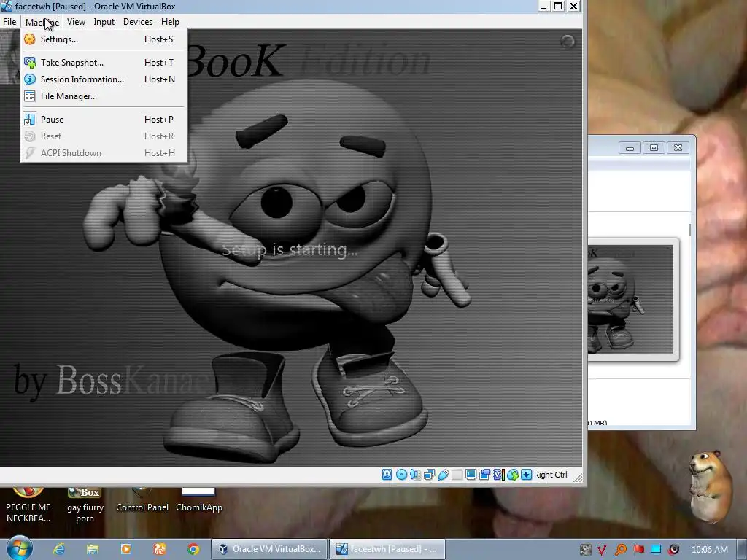The width and height of the screenshot is (747, 560).
Task: Open the View menu
Action: click(76, 21)
